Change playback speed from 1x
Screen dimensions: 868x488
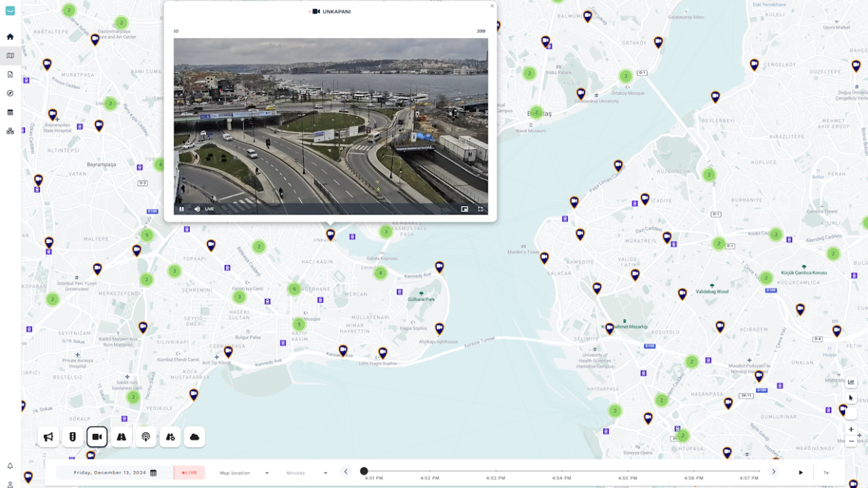coord(826,472)
